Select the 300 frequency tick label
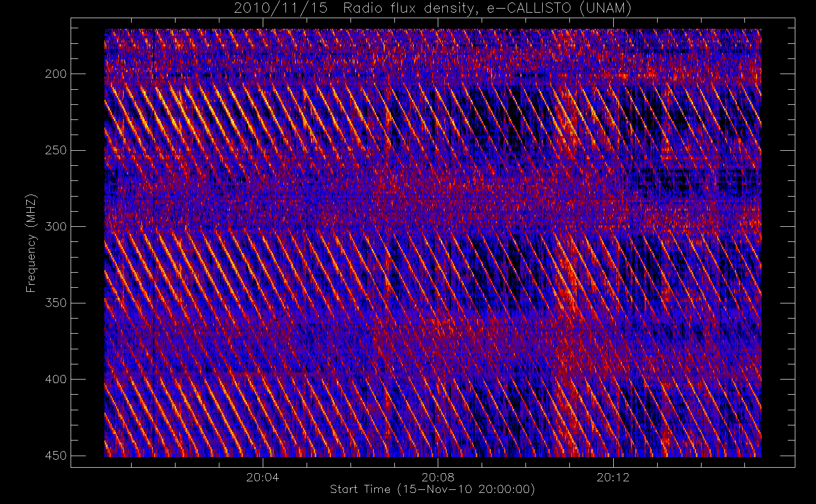The height and width of the screenshot is (504, 816). click(x=56, y=227)
